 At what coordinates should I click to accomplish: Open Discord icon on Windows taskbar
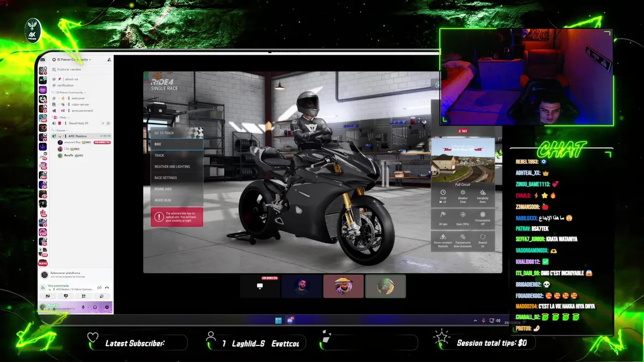290,320
